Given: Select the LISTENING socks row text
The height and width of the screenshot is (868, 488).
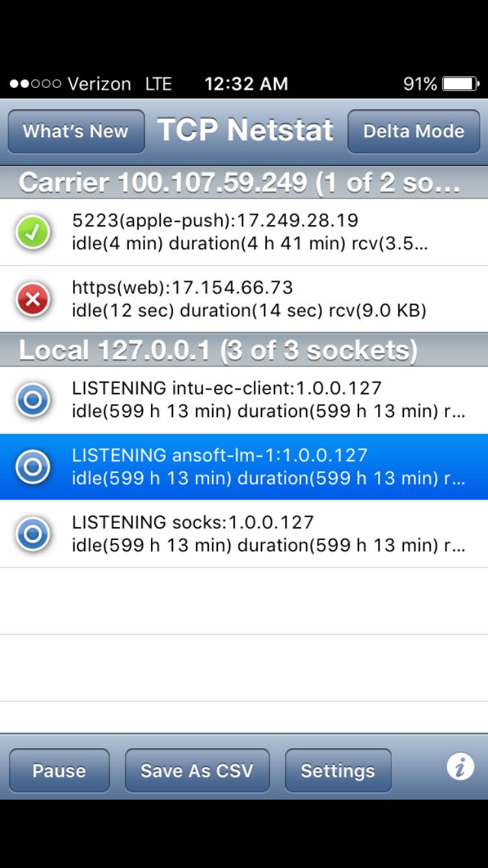Looking at the screenshot, I should tap(269, 534).
